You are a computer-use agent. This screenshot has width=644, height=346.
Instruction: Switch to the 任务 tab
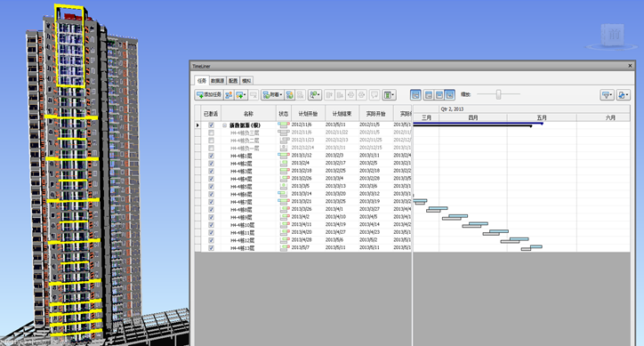tap(201, 81)
